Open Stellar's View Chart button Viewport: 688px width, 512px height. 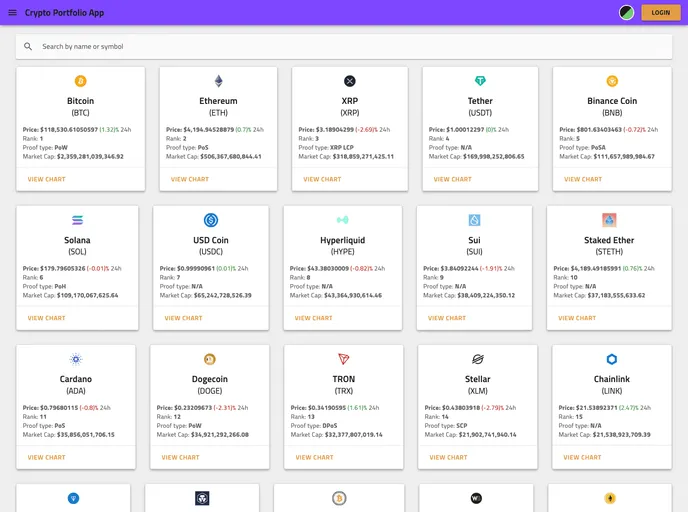448,458
